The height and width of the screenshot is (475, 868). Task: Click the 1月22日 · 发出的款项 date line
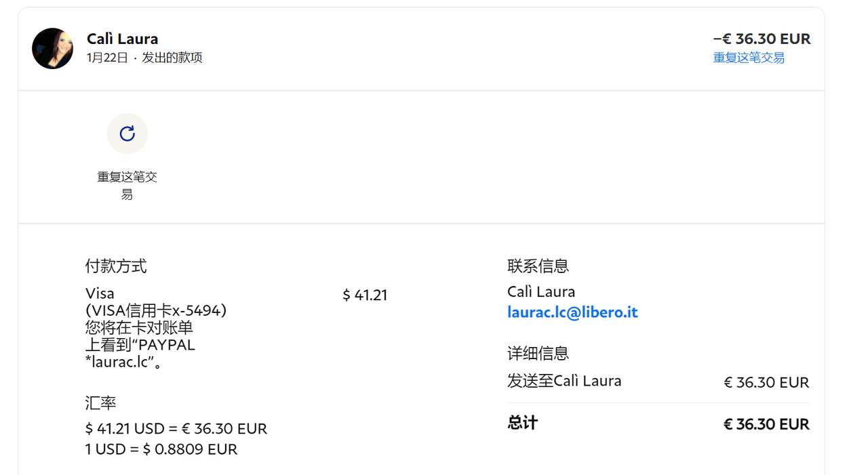tap(144, 58)
